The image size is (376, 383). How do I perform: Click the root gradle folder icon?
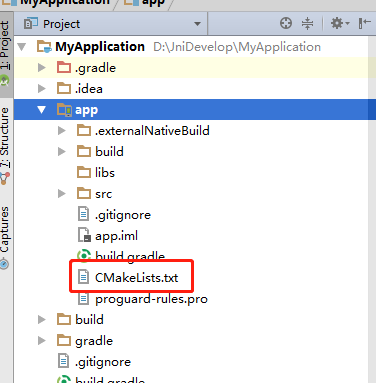pyautogui.click(x=64, y=340)
